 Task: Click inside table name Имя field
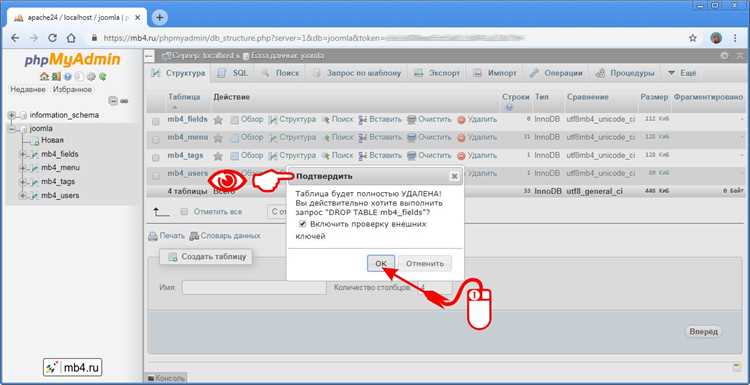(254, 287)
